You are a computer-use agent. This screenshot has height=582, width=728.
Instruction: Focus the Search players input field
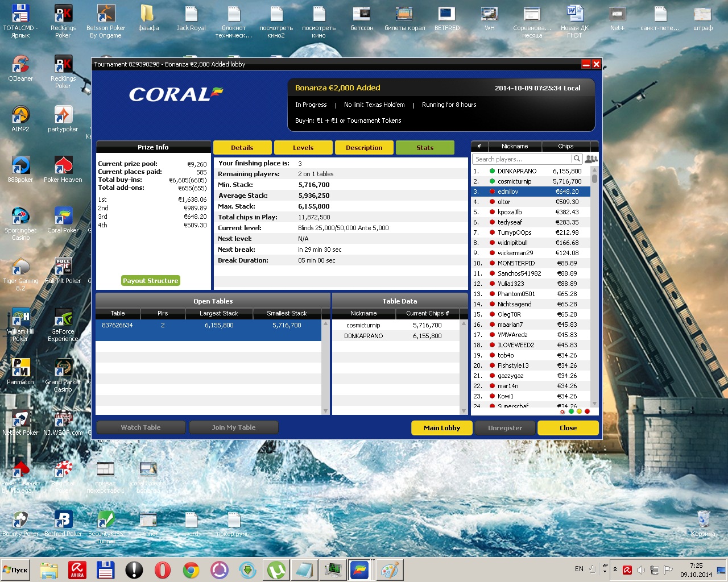[522, 159]
